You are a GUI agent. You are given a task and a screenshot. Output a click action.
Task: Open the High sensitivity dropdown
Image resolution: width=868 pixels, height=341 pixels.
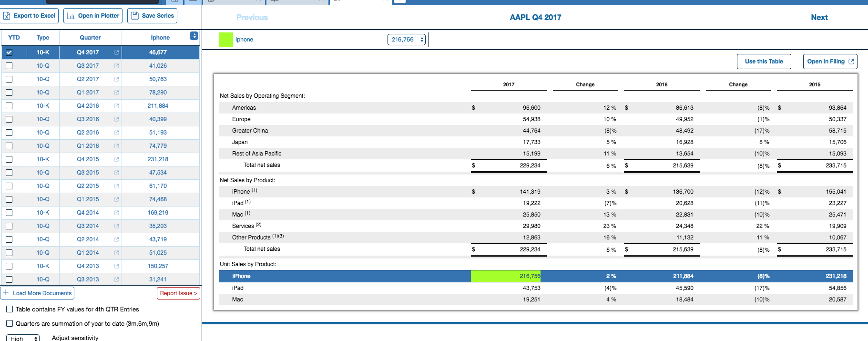(x=23, y=338)
